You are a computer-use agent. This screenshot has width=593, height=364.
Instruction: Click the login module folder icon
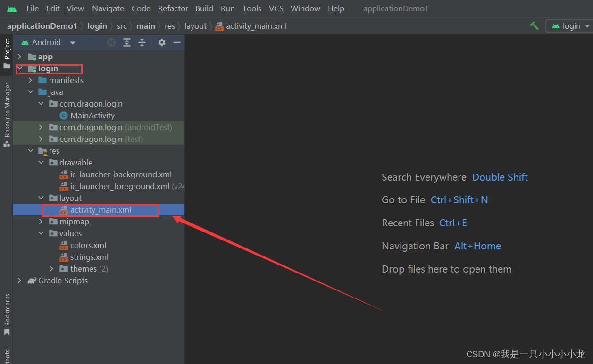click(32, 69)
